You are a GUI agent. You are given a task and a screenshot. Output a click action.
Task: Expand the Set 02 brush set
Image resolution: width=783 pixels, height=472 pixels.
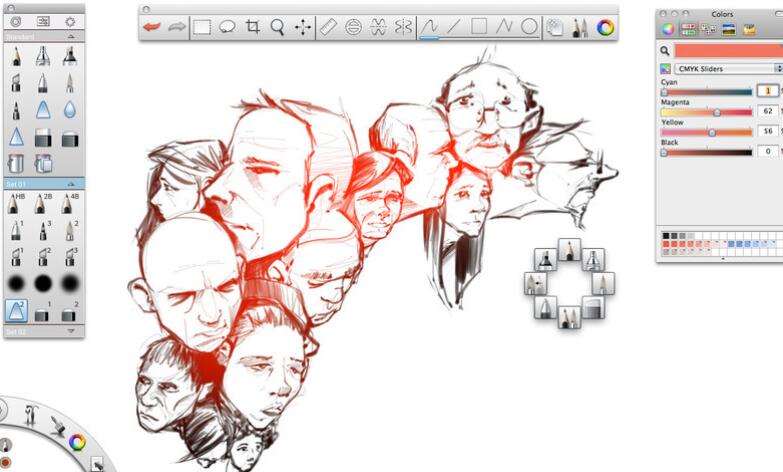point(71,331)
